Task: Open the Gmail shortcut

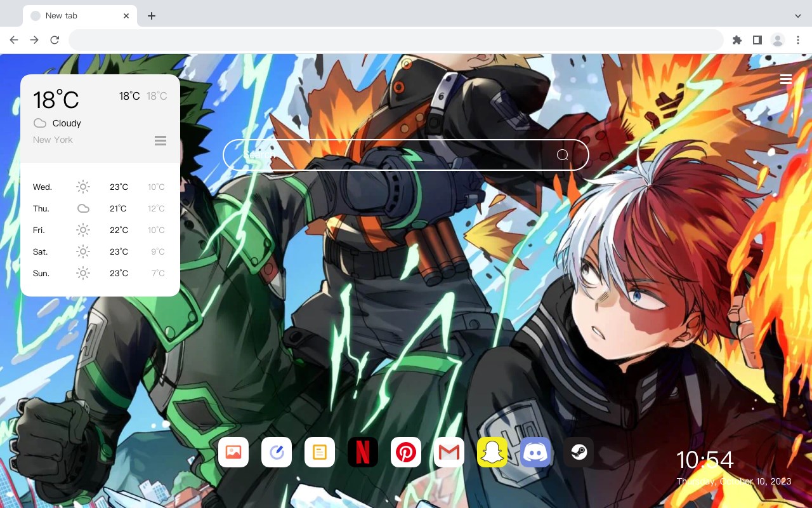Action: pyautogui.click(x=449, y=452)
